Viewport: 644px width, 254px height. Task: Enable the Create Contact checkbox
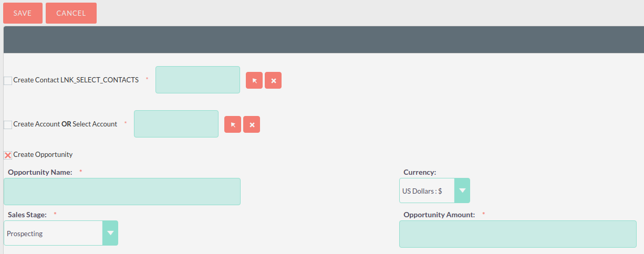(8, 81)
